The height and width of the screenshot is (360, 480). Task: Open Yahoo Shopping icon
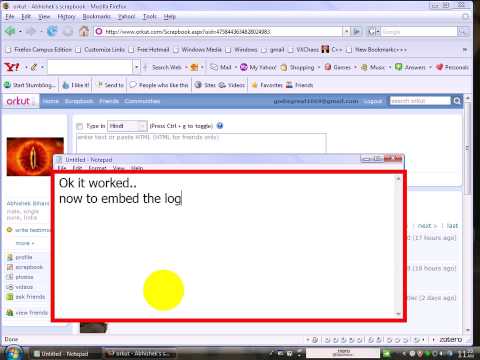click(x=284, y=67)
